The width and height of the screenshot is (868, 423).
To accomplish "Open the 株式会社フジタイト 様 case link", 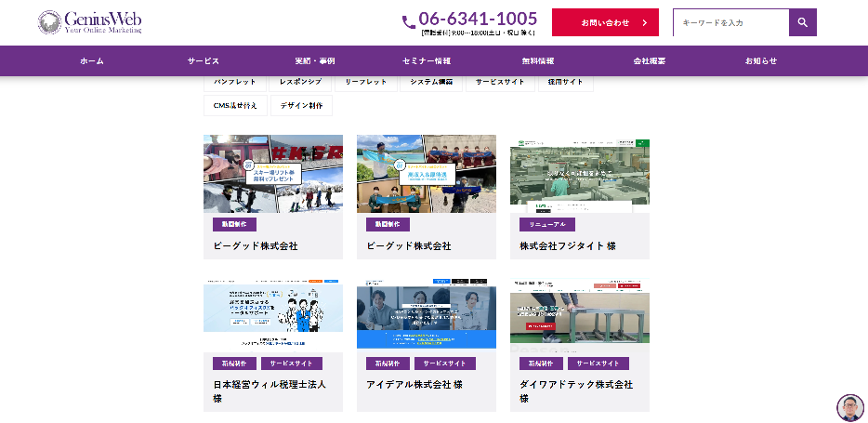I will [x=567, y=245].
